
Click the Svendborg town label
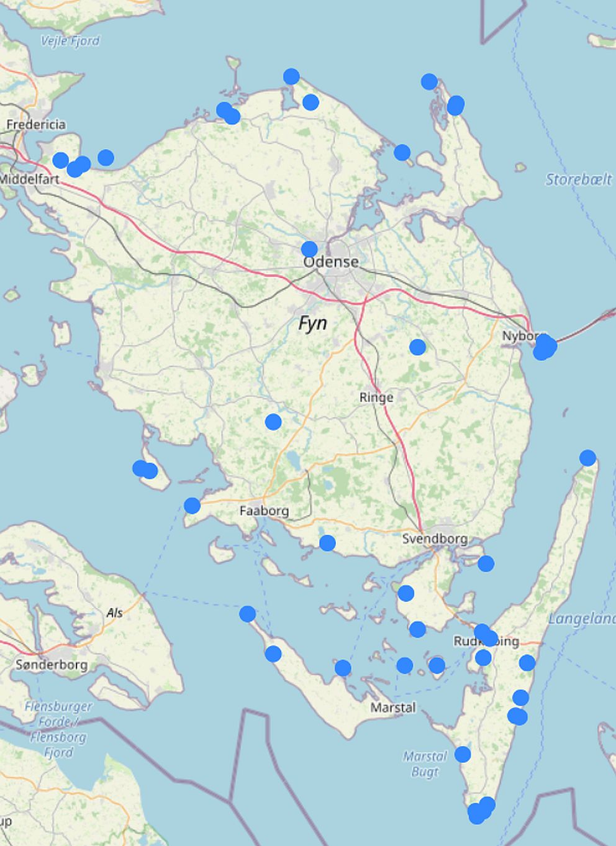click(435, 539)
